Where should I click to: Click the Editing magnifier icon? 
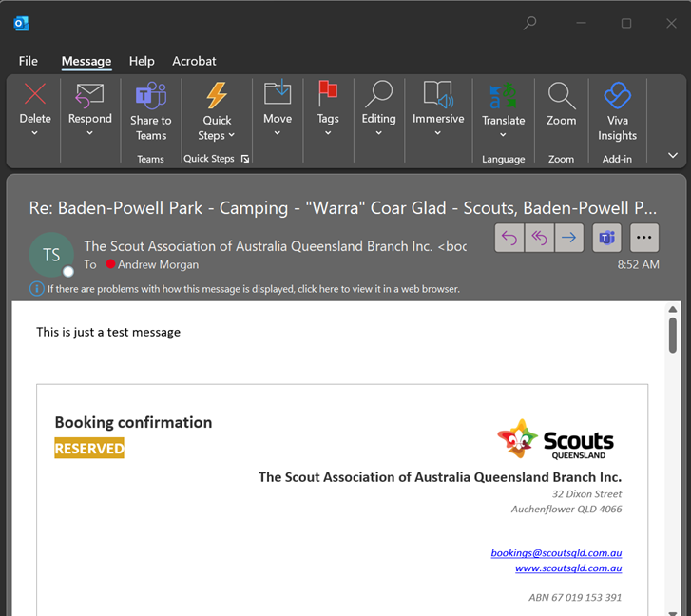[378, 93]
